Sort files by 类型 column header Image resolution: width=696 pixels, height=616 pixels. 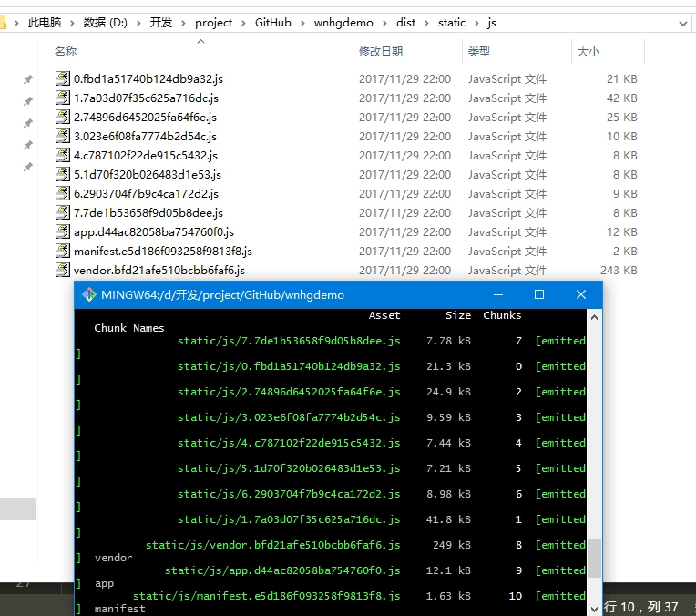[x=479, y=52]
